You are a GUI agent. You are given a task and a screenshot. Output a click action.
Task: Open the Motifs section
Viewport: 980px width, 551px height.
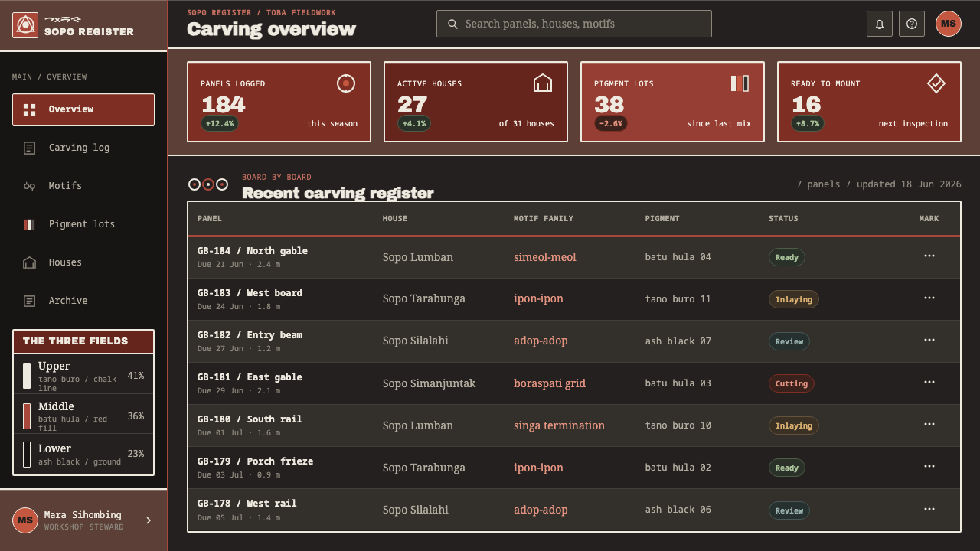(83, 186)
